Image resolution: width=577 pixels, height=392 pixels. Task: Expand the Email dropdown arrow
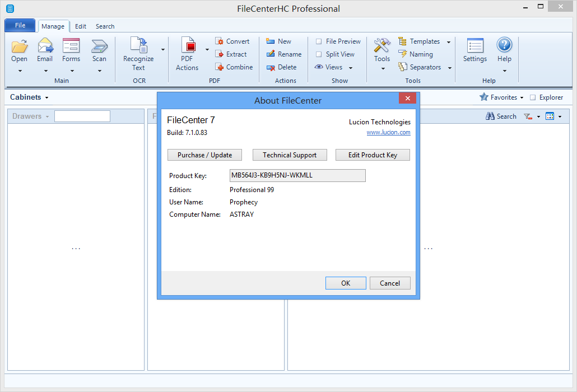pyautogui.click(x=45, y=71)
